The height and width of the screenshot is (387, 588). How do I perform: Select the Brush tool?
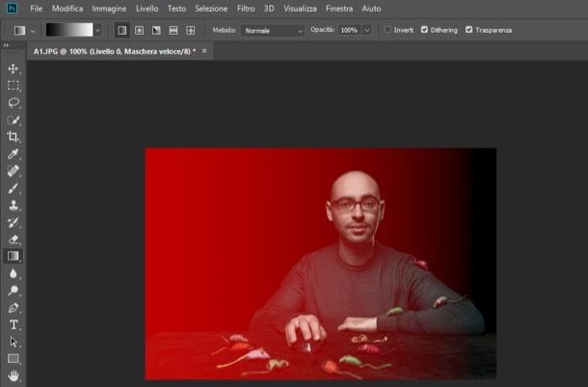point(13,188)
